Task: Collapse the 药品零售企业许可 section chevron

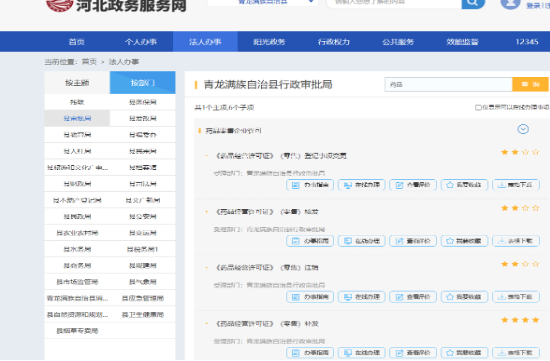Action: 523,129
